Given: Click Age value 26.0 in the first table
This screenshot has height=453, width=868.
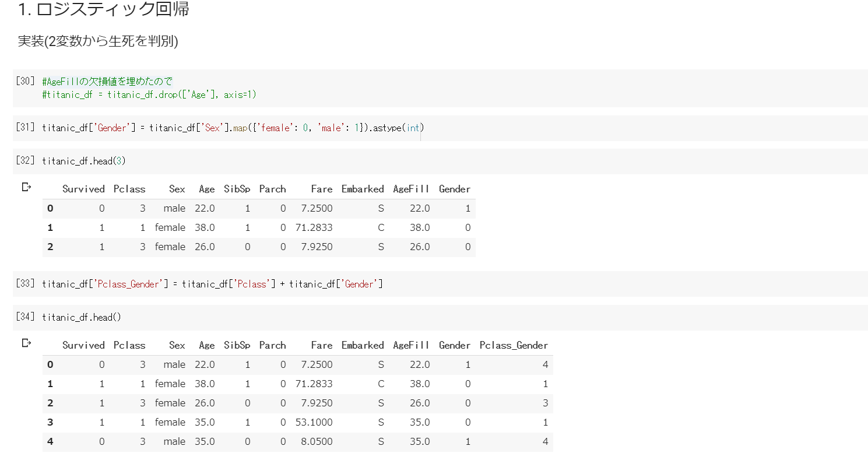Looking at the screenshot, I should 205,247.
